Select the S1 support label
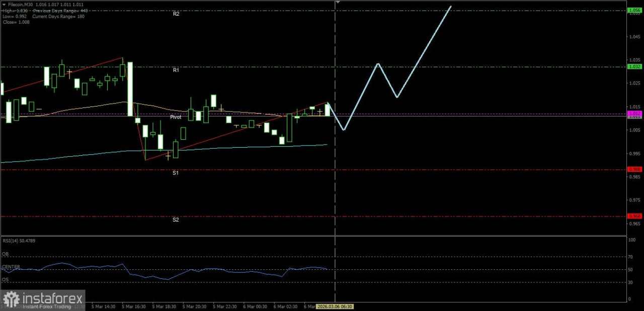The image size is (644, 311). point(175,172)
